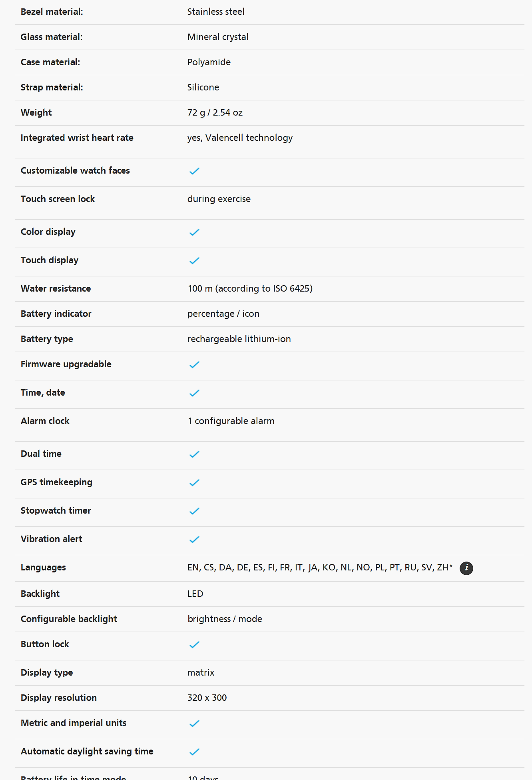Select the Bezel material label
532x780 pixels.
52,12
